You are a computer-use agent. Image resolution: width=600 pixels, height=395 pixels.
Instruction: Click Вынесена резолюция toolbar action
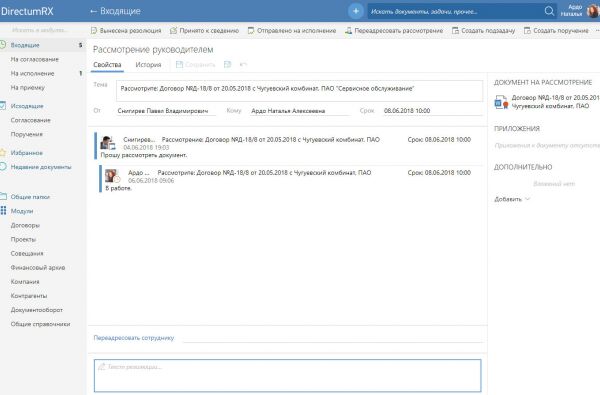point(126,31)
